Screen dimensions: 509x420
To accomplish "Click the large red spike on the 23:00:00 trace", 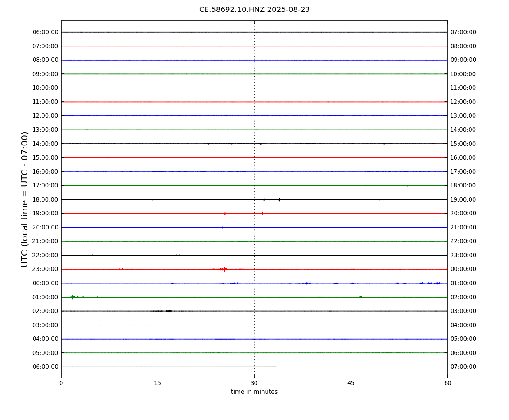I will click(x=224, y=269).
